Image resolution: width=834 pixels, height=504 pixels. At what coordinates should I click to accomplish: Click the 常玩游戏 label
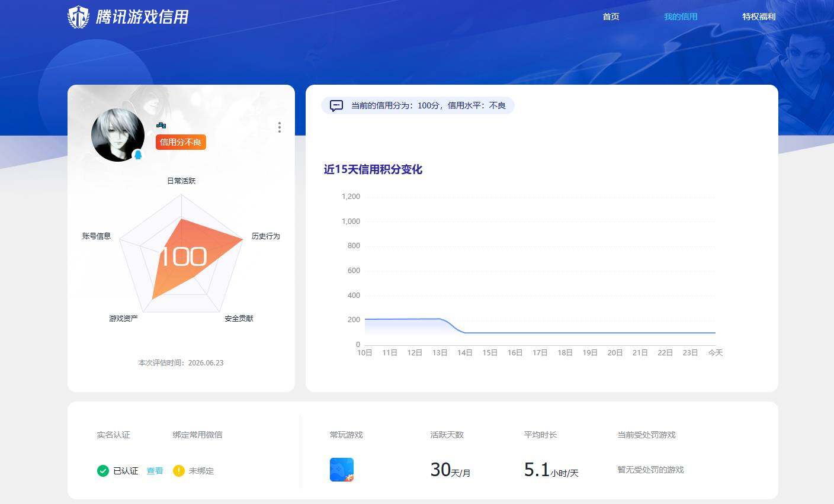[x=347, y=435]
